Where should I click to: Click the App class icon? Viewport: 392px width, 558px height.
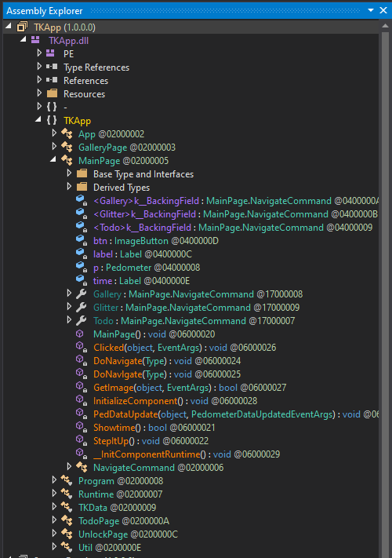67,133
